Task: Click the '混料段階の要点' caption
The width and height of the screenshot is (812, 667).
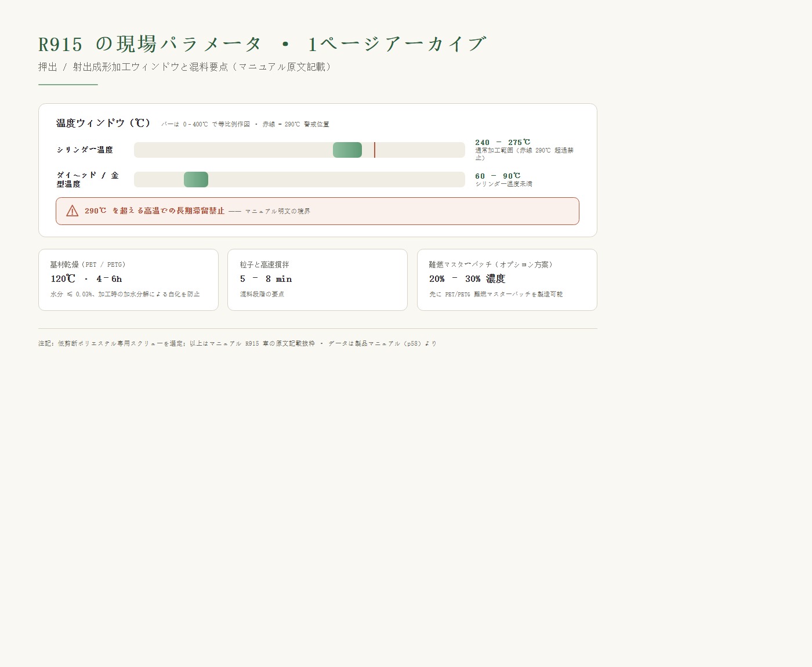Action: pos(262,294)
